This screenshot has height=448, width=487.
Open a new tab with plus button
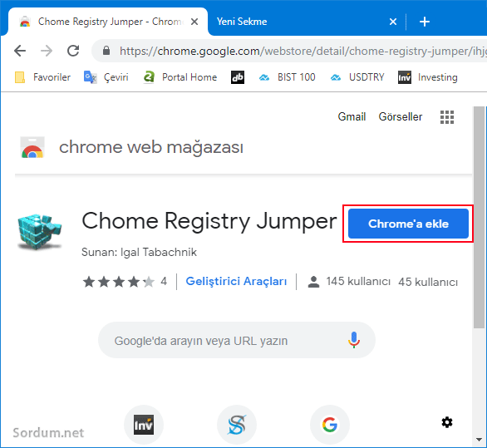[x=425, y=22]
